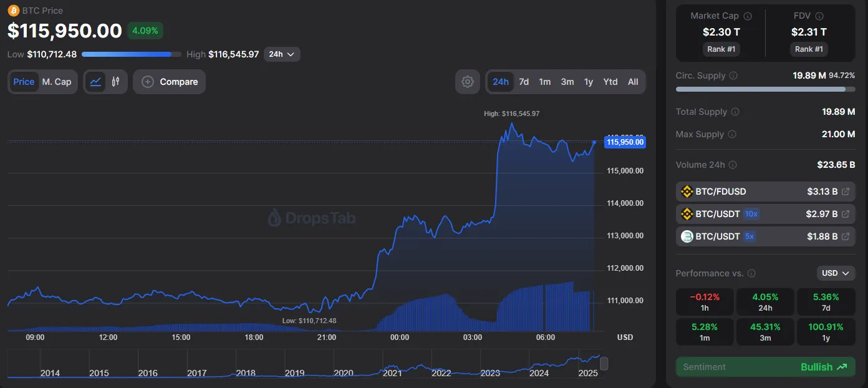Click the 10x leverage badge
The width and height of the screenshot is (868, 388).
[751, 214]
